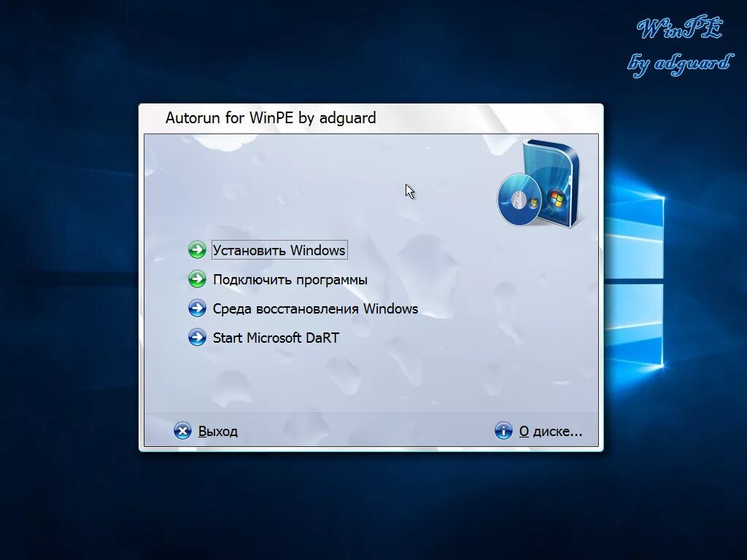Start Microsoft DaRT

point(276,338)
